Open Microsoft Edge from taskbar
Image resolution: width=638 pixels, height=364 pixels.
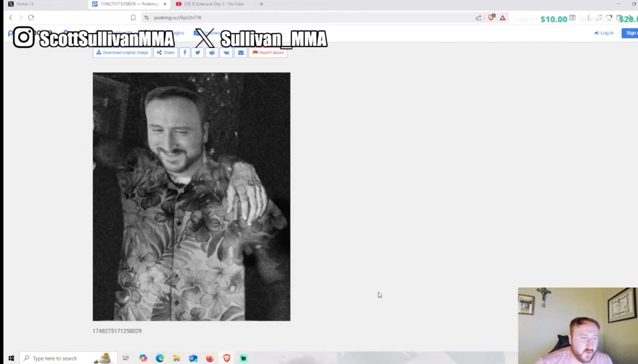tap(160, 358)
